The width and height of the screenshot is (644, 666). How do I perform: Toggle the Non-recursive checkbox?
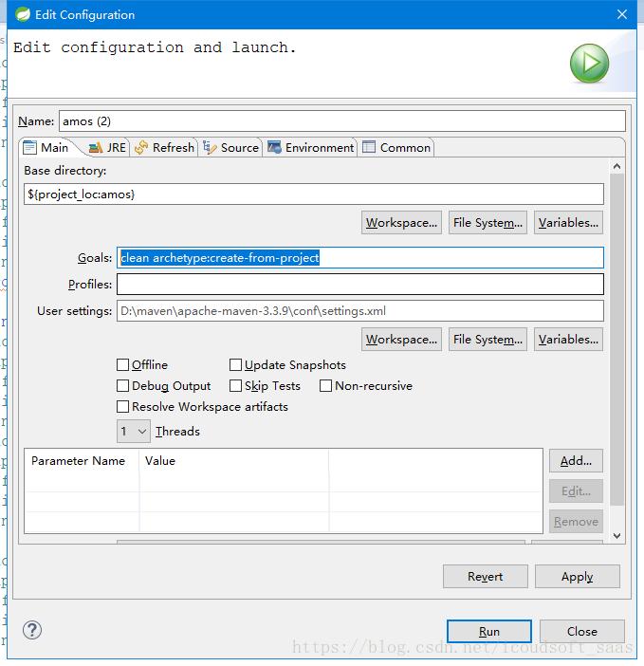click(x=325, y=386)
